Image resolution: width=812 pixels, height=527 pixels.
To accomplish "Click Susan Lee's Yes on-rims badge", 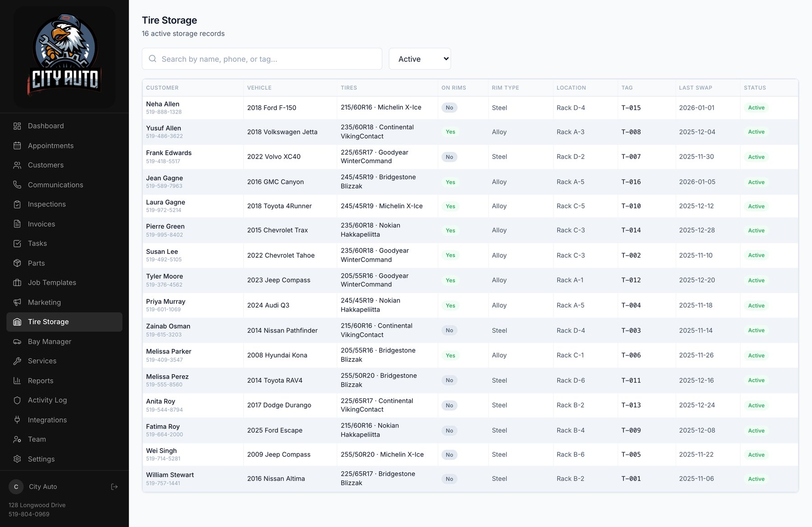I will tap(450, 256).
